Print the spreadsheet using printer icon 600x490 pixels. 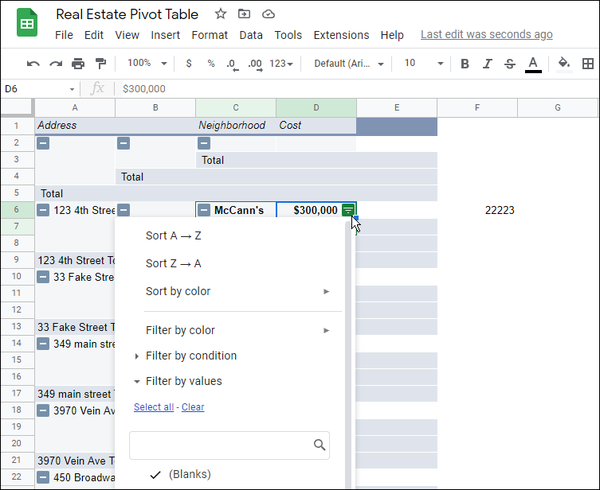coord(78,63)
